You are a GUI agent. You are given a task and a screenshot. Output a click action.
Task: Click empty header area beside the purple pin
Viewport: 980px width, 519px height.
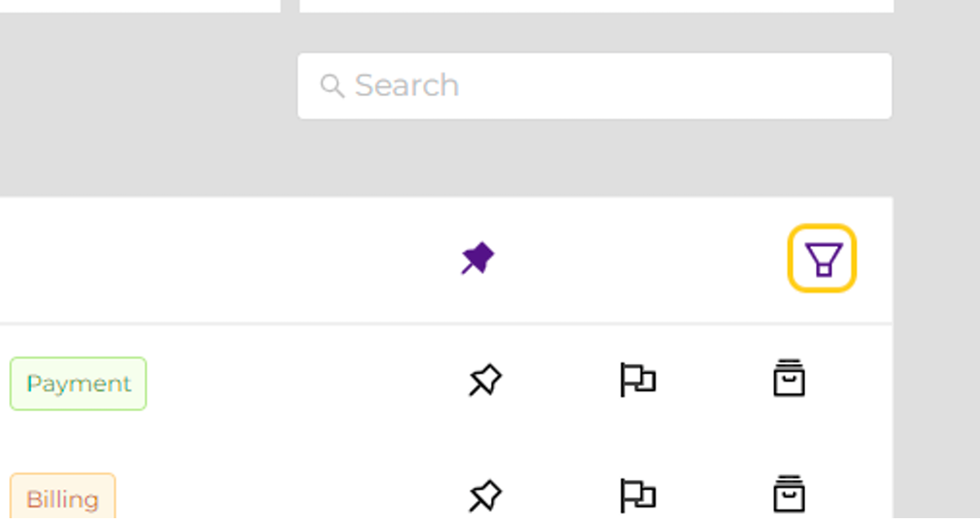click(x=229, y=259)
